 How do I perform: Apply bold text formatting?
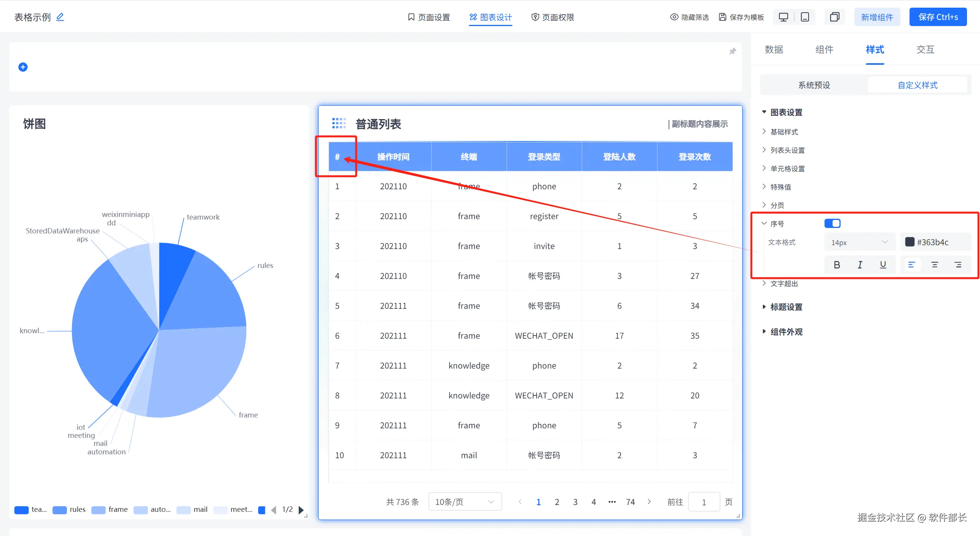coord(837,265)
